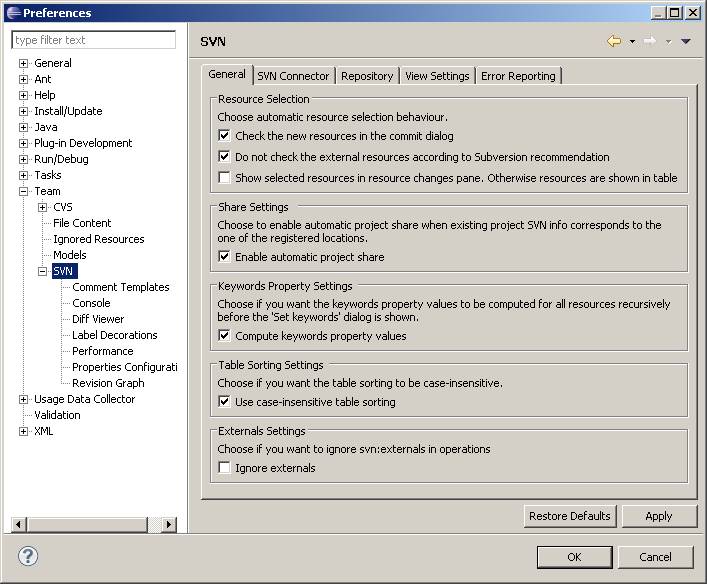
Task: Open the preferences view menu triangle
Action: (x=686, y=41)
